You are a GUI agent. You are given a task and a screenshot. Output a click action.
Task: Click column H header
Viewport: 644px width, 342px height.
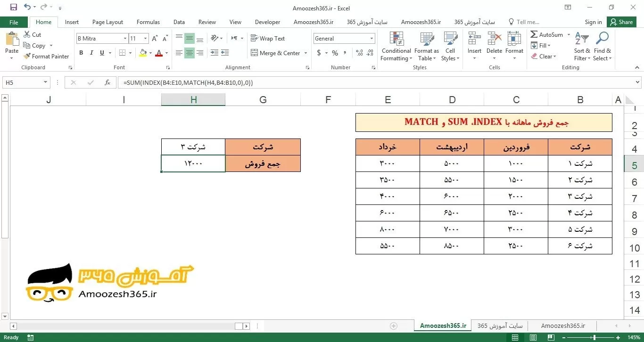click(x=193, y=99)
